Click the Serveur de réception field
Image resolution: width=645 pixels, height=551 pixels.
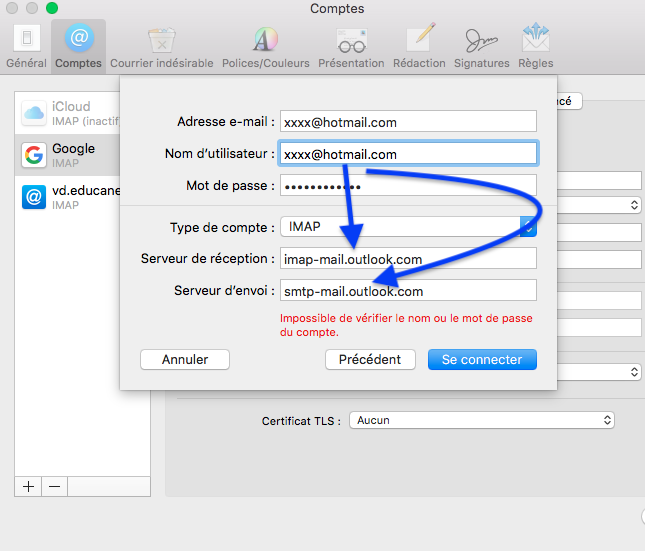click(x=408, y=258)
